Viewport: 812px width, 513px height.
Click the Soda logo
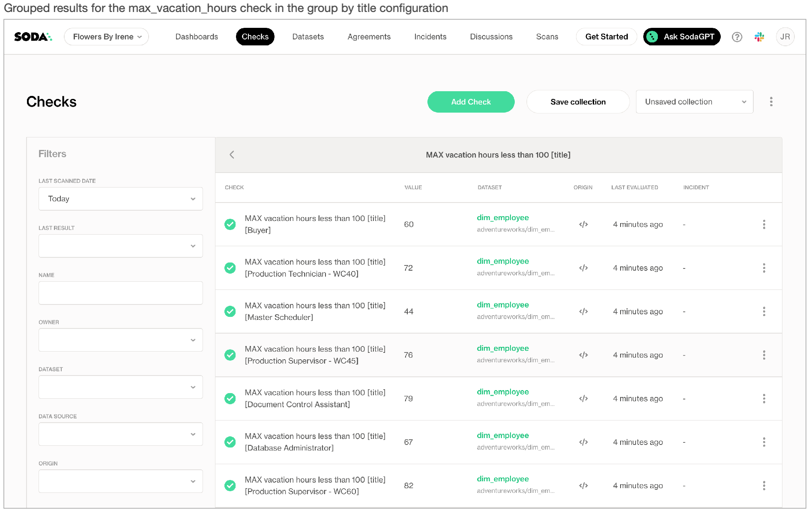pos(33,37)
